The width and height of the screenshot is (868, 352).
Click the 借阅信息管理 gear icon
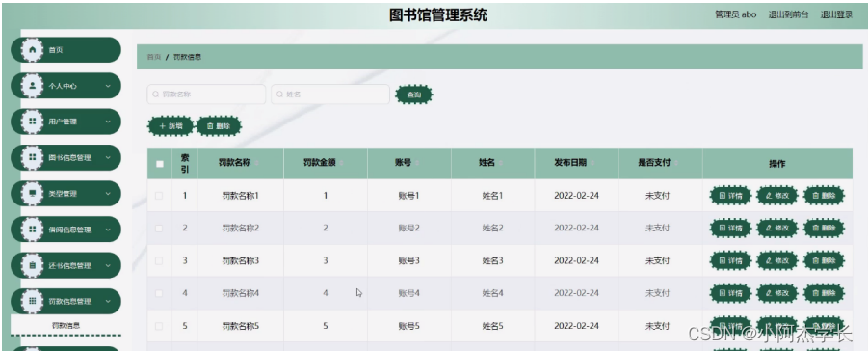click(x=32, y=230)
